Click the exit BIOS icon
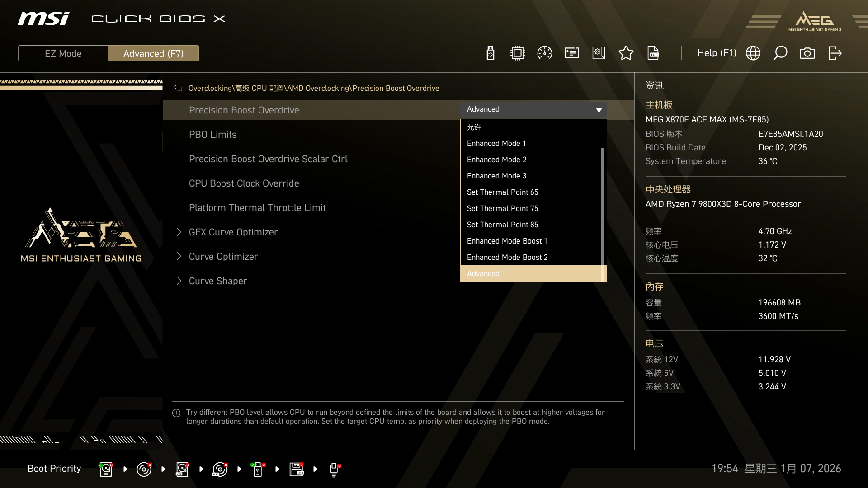The width and height of the screenshot is (868, 488). point(835,53)
